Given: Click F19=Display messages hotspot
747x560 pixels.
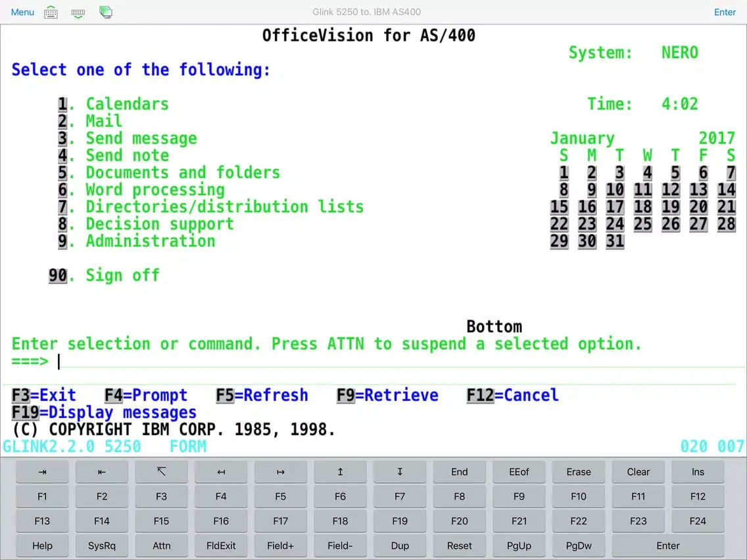Looking at the screenshot, I should pyautogui.click(x=104, y=412).
